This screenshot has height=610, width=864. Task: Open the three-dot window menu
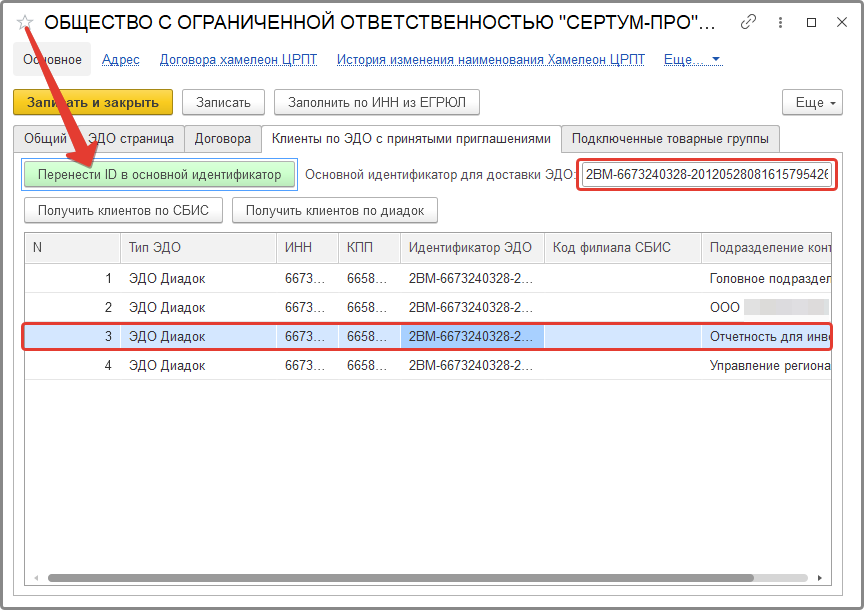[780, 22]
